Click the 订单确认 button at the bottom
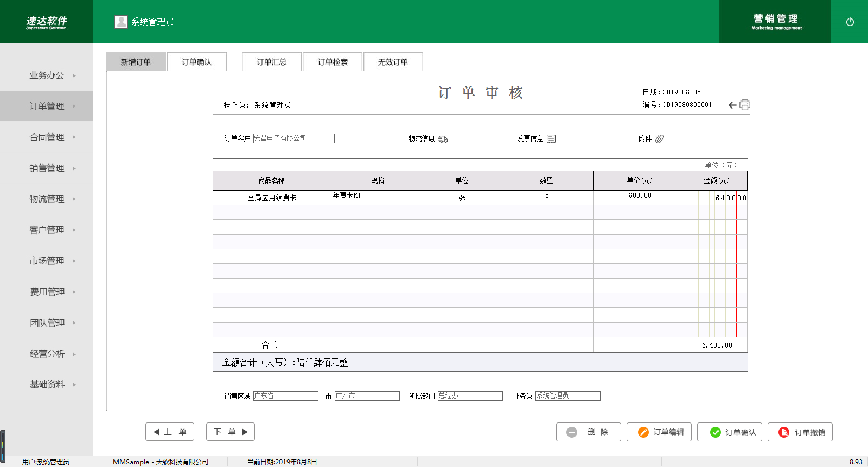This screenshot has height=467, width=868. pos(730,432)
